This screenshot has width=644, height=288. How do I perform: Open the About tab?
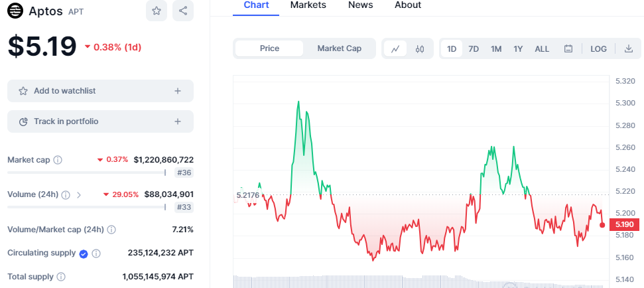[x=408, y=5]
